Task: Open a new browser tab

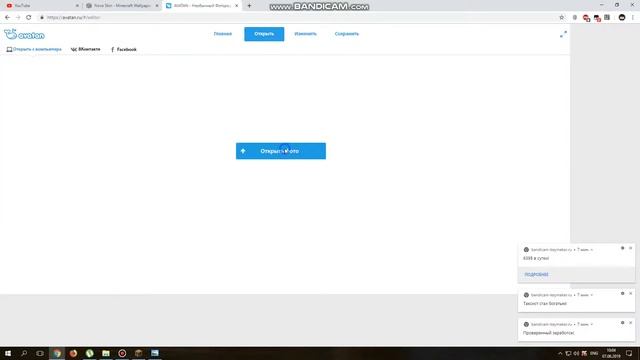Action: 249,6
